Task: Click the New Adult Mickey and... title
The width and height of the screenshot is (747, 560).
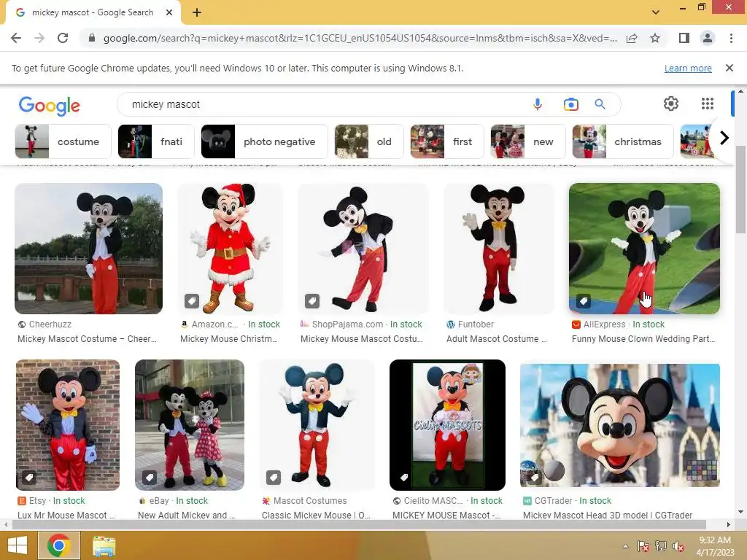Action: (x=186, y=516)
